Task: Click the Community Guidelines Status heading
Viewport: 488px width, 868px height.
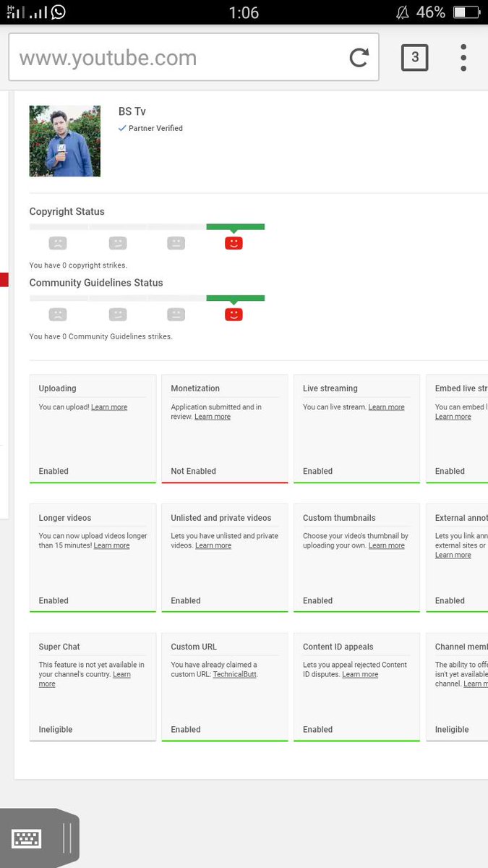Action: click(x=96, y=283)
